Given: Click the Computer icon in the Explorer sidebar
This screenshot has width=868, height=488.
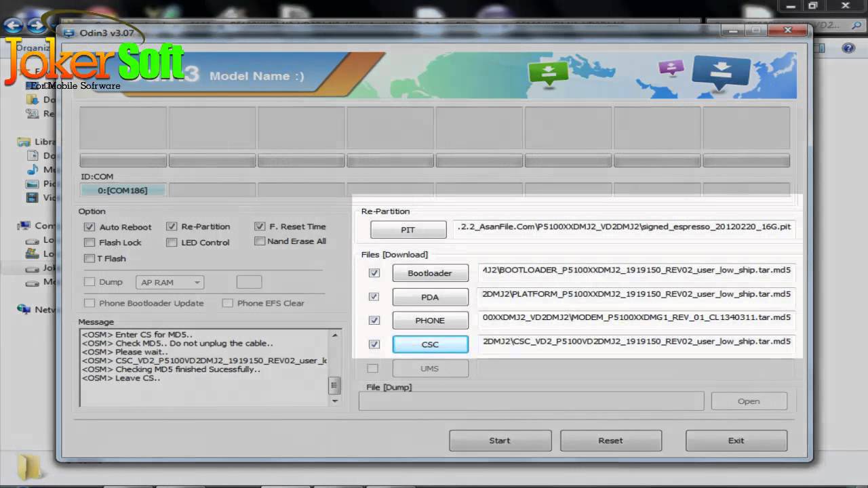Looking at the screenshot, I should (24, 225).
